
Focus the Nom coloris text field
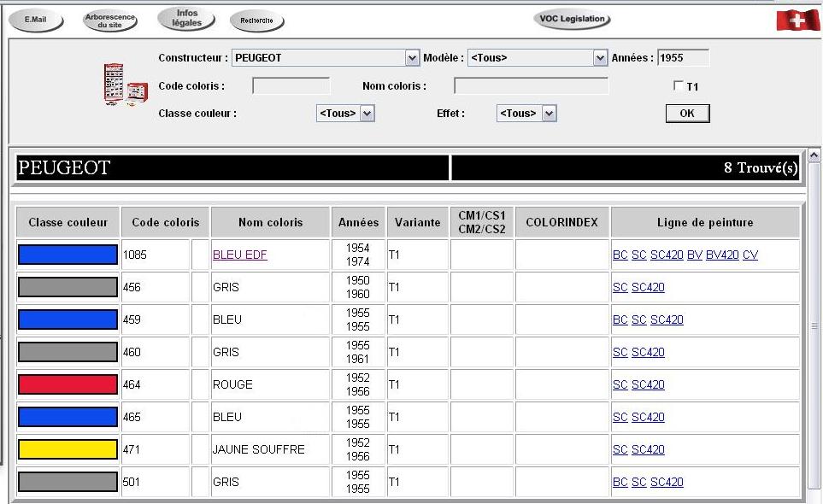[x=531, y=85]
